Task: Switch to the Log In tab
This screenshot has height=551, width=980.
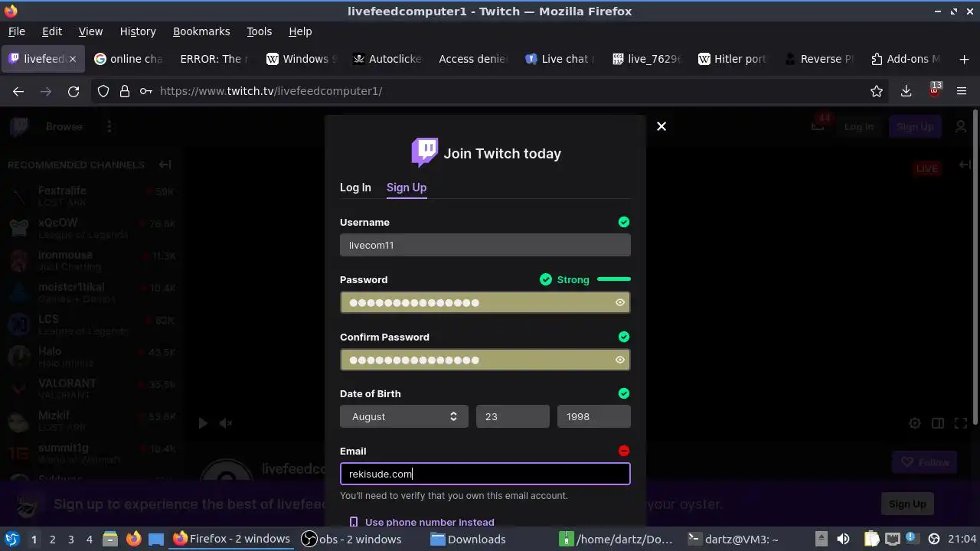Action: (x=355, y=187)
